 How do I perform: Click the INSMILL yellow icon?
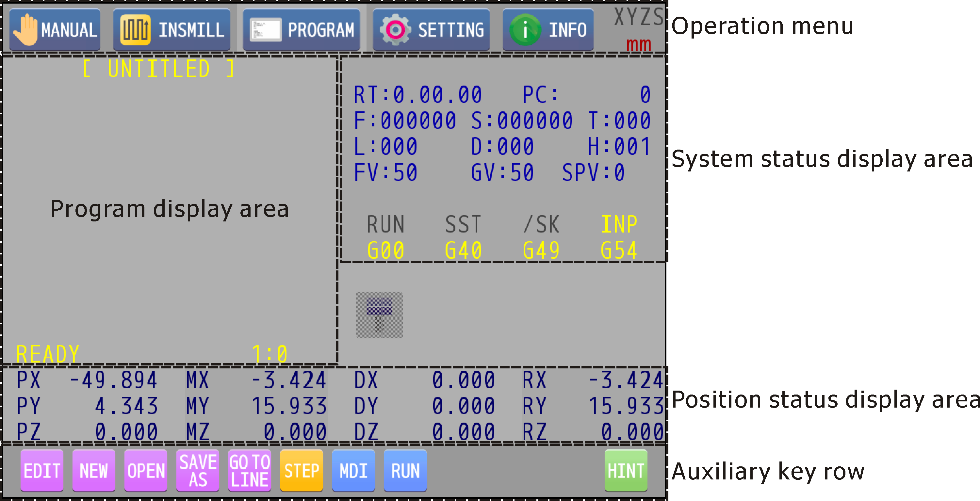point(135,30)
